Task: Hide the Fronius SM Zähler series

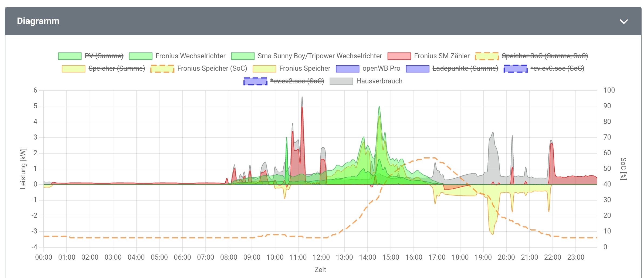Action: point(442,56)
